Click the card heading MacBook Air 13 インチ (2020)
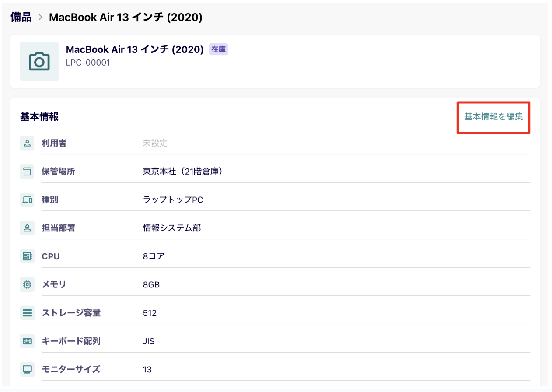The image size is (552, 392). coord(135,49)
